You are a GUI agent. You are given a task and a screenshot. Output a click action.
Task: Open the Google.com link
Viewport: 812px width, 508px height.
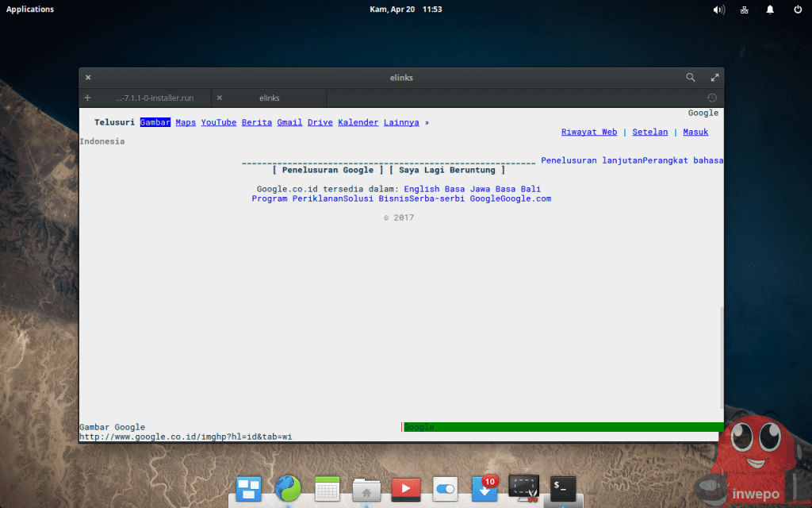[x=526, y=198]
